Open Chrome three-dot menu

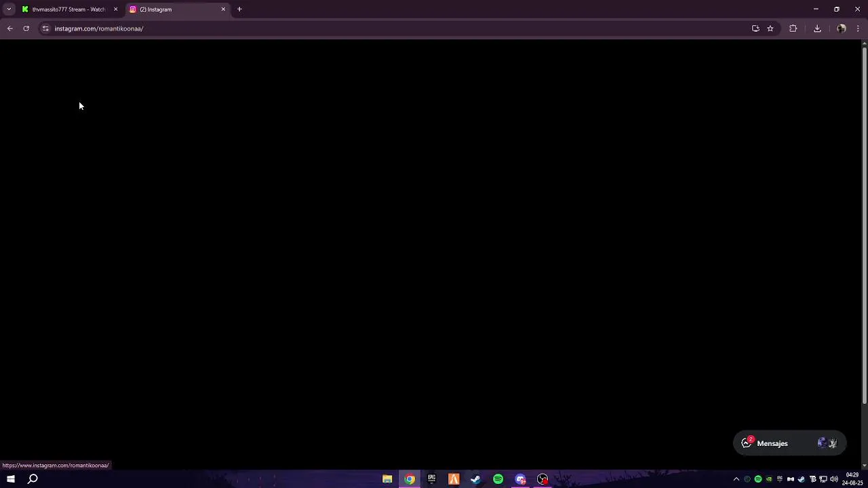pyautogui.click(x=858, y=28)
